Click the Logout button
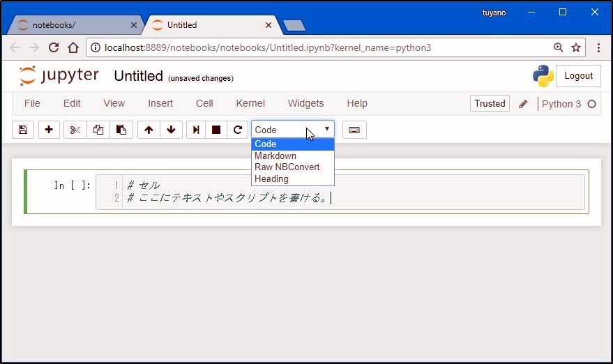Viewport: 613px width, 364px height. click(x=578, y=76)
